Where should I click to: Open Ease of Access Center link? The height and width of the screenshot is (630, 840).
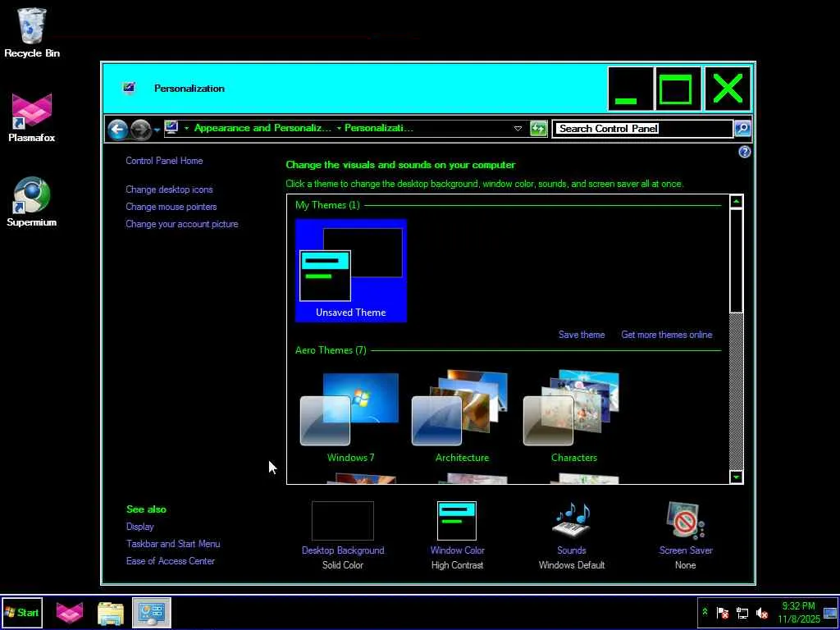(x=171, y=561)
